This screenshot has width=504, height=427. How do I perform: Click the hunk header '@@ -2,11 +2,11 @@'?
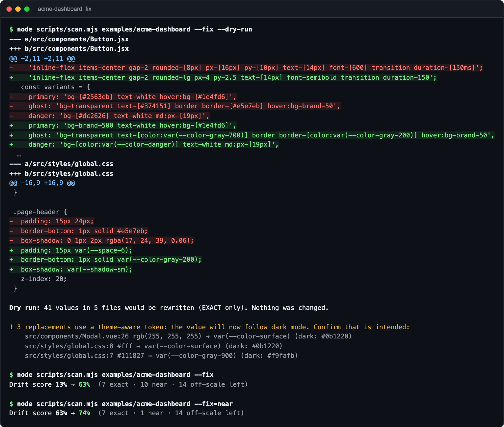pos(42,58)
